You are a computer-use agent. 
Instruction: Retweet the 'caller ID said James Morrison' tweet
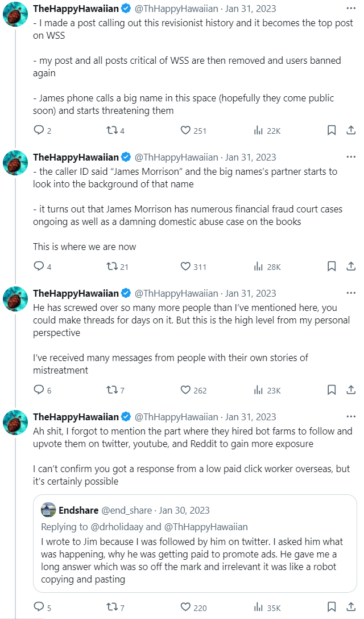pyautogui.click(x=113, y=267)
